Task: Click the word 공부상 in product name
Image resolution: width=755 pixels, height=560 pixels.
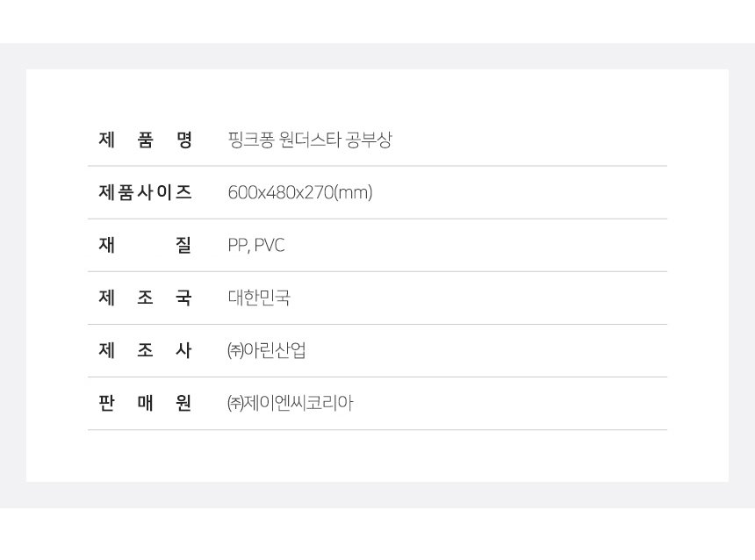Action: (369, 140)
